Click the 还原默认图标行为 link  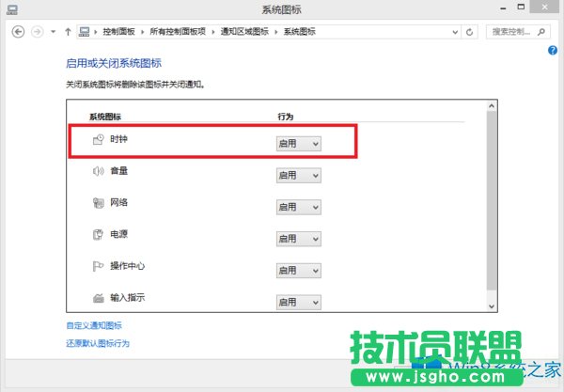click(x=97, y=343)
